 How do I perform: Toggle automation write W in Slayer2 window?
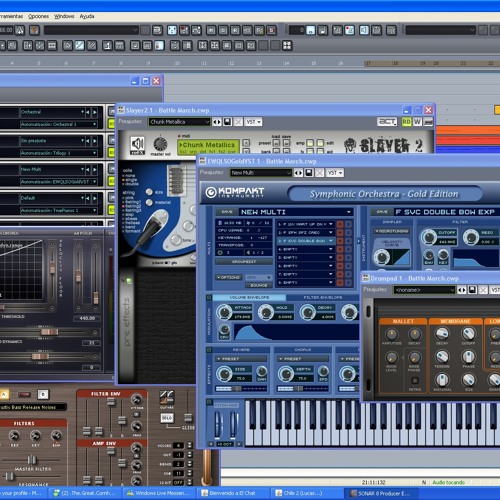tap(417, 122)
